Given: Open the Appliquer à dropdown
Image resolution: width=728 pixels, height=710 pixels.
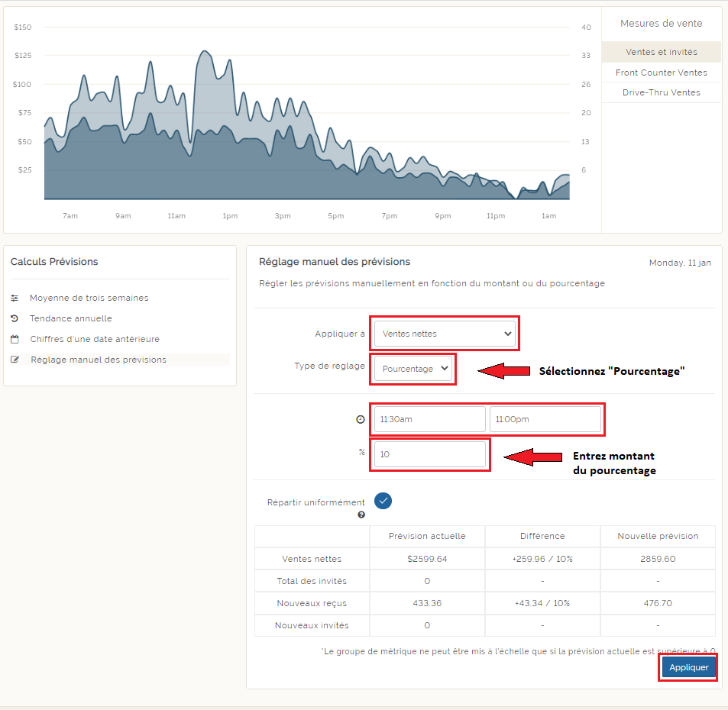Looking at the screenshot, I should pos(445,334).
